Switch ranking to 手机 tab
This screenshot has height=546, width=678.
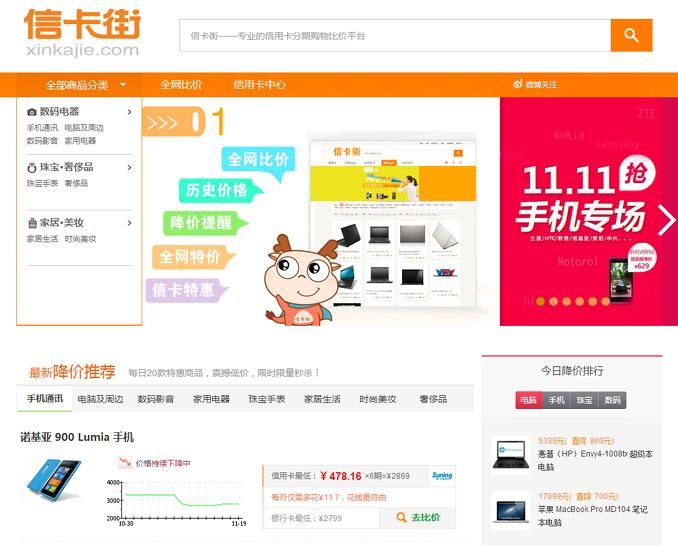point(557,400)
